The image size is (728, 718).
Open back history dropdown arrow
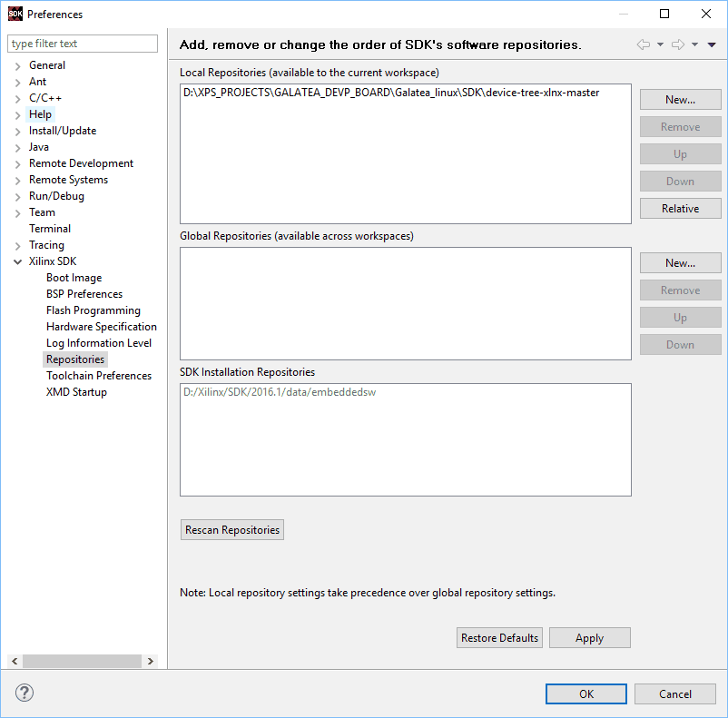coord(660,44)
